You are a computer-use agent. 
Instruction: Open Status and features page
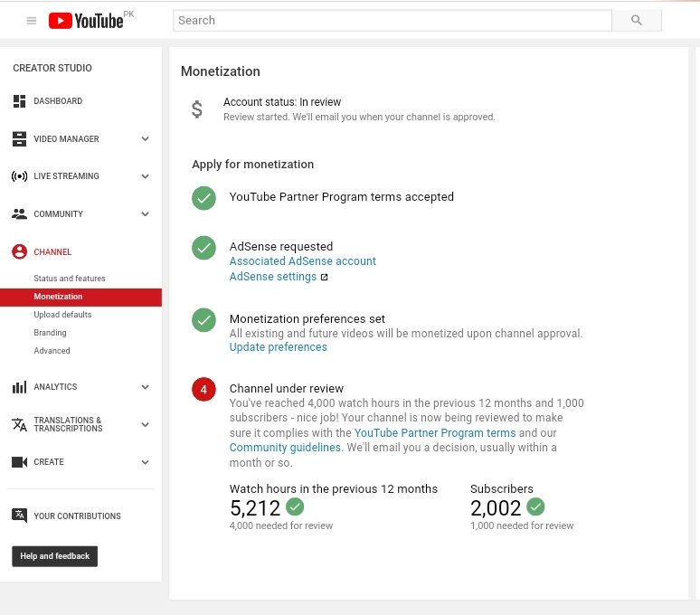coord(70,279)
